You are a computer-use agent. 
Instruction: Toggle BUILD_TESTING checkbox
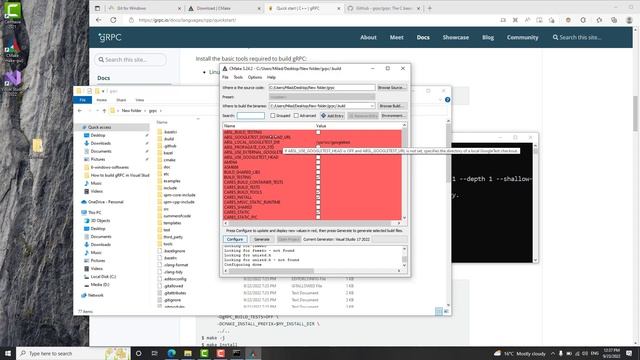pyautogui.click(x=318, y=177)
